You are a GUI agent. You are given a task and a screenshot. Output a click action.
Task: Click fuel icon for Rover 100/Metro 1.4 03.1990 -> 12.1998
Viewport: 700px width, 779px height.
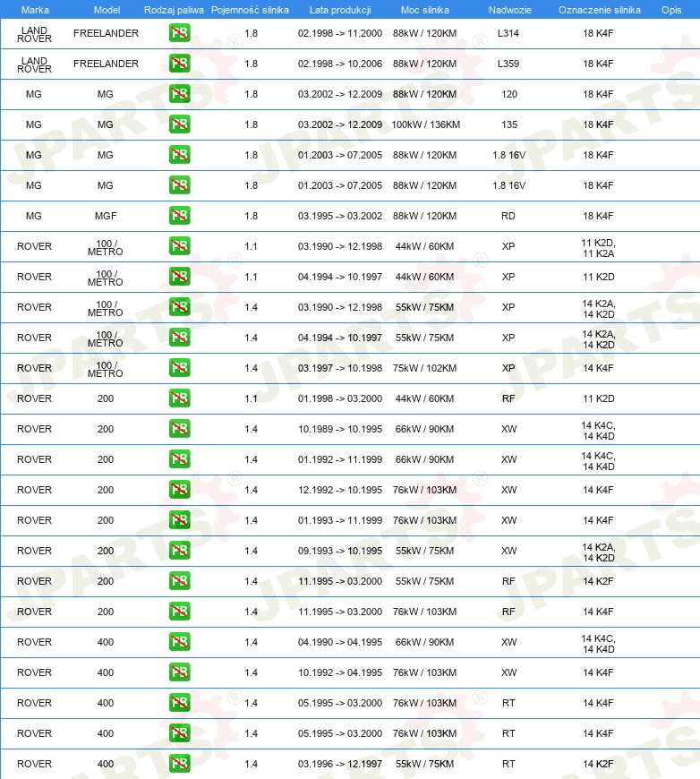coord(179,307)
